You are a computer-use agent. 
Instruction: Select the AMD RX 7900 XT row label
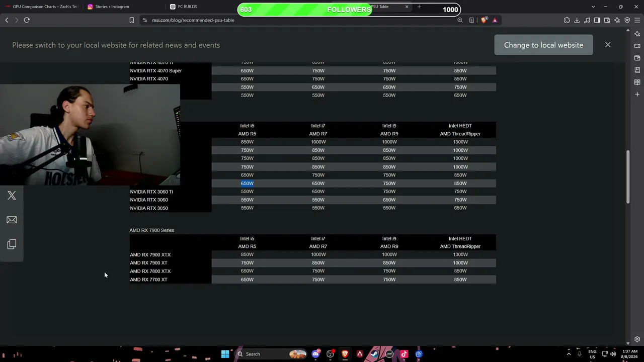[148, 263]
